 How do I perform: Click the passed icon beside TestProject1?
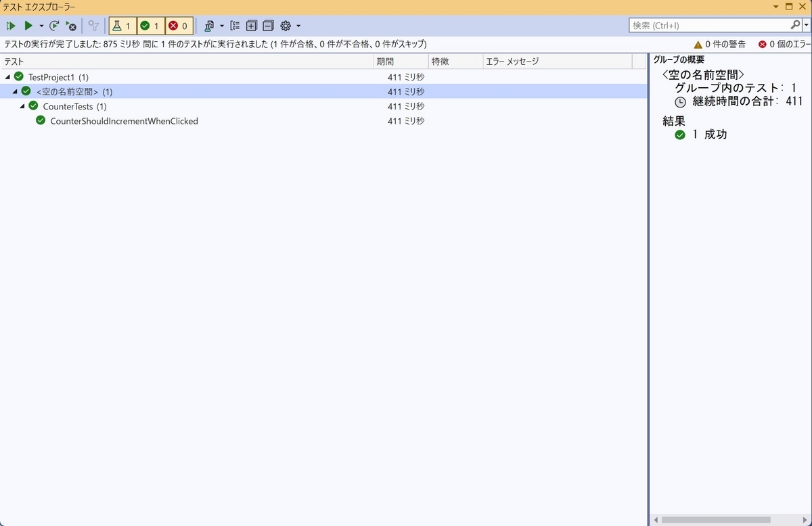tap(19, 76)
